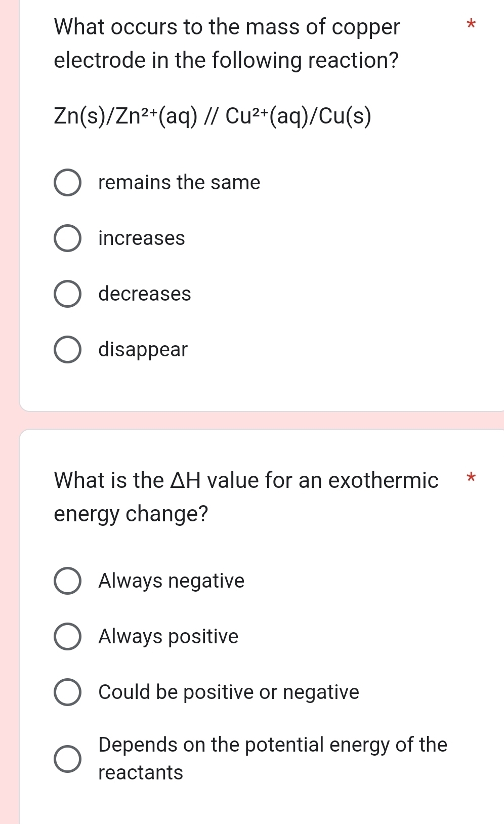Select the radio circle beside 'increases'
Viewport: 504px width, 824px height.
click(x=67, y=238)
